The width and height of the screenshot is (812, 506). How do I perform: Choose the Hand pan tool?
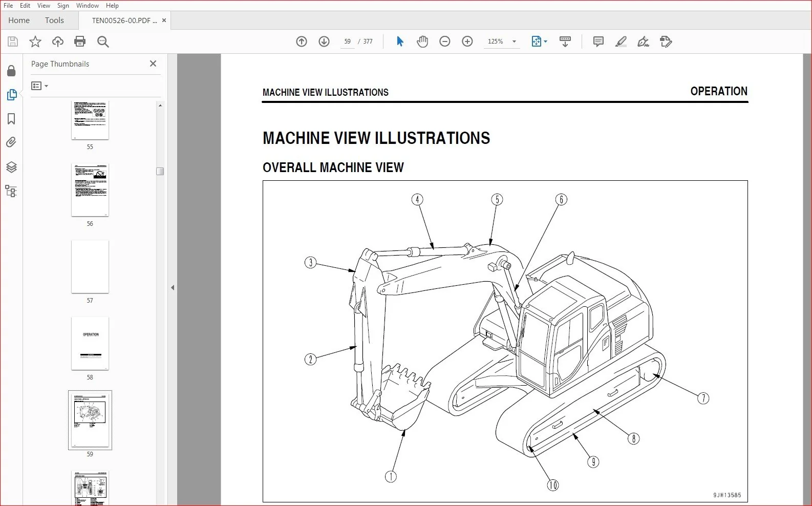pos(422,41)
